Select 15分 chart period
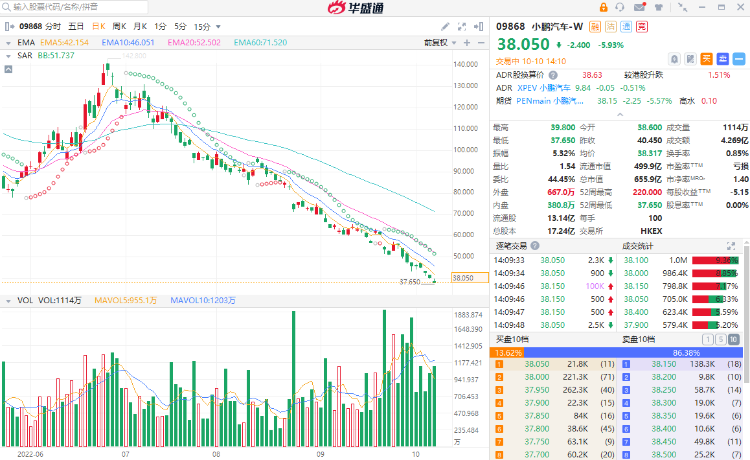Viewport: 750px width, 460px height. (202, 27)
